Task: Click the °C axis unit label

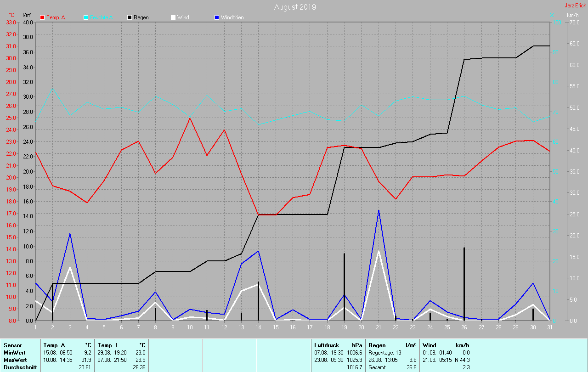Action: click(11, 15)
